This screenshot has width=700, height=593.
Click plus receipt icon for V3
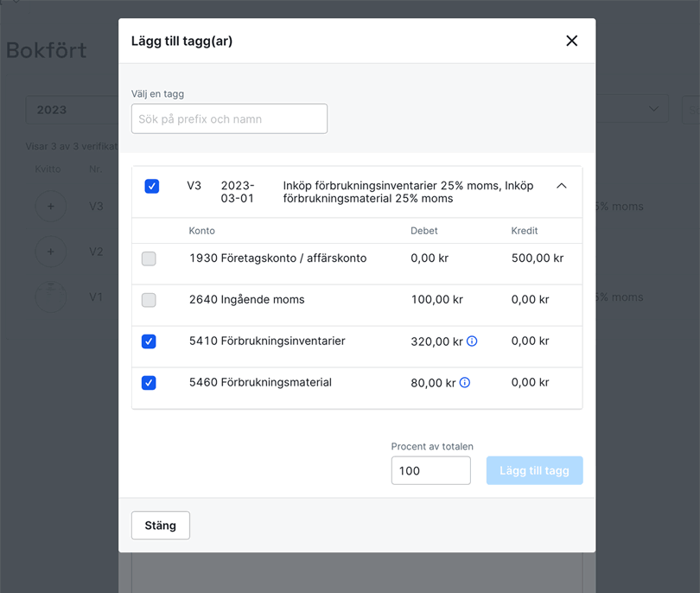click(x=51, y=207)
